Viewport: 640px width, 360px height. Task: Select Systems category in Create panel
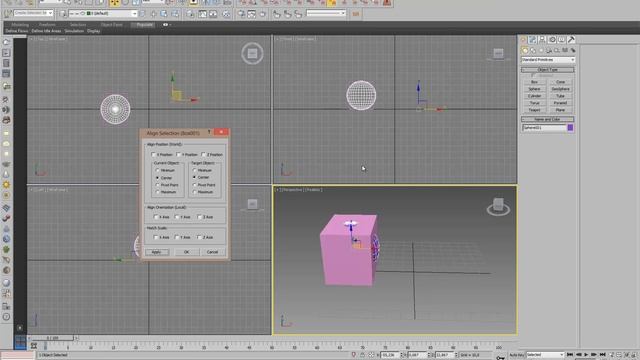tap(573, 50)
